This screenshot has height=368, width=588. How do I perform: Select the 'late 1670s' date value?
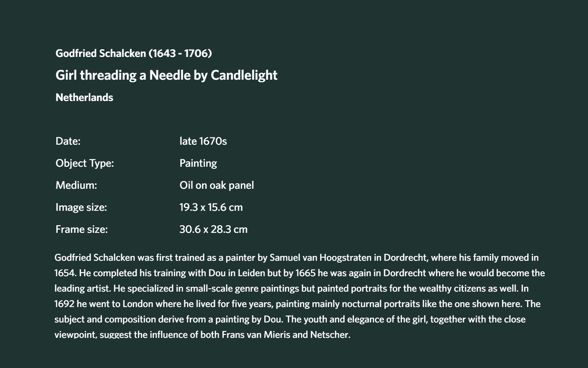(x=203, y=141)
